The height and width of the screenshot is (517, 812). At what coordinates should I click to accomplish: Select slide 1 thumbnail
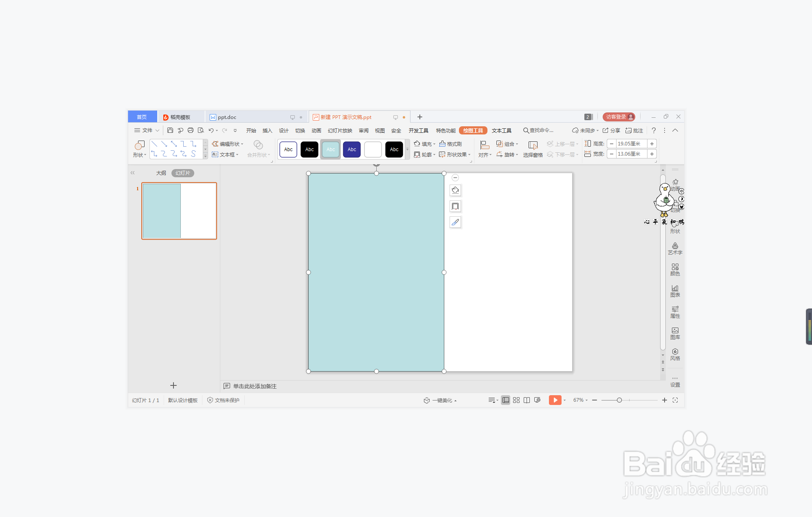pos(179,211)
